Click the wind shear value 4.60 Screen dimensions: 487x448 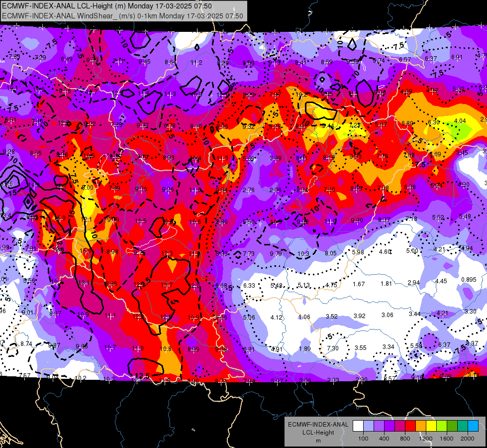385,251
